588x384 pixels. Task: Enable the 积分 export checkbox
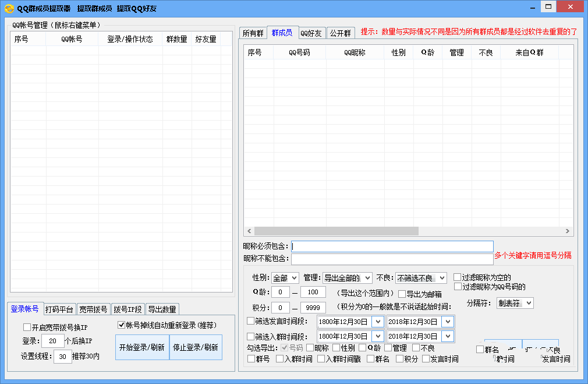[400, 359]
